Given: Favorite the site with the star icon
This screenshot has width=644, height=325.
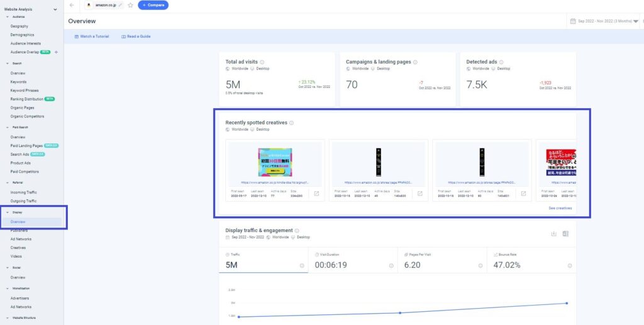Looking at the screenshot, I should point(130,5).
